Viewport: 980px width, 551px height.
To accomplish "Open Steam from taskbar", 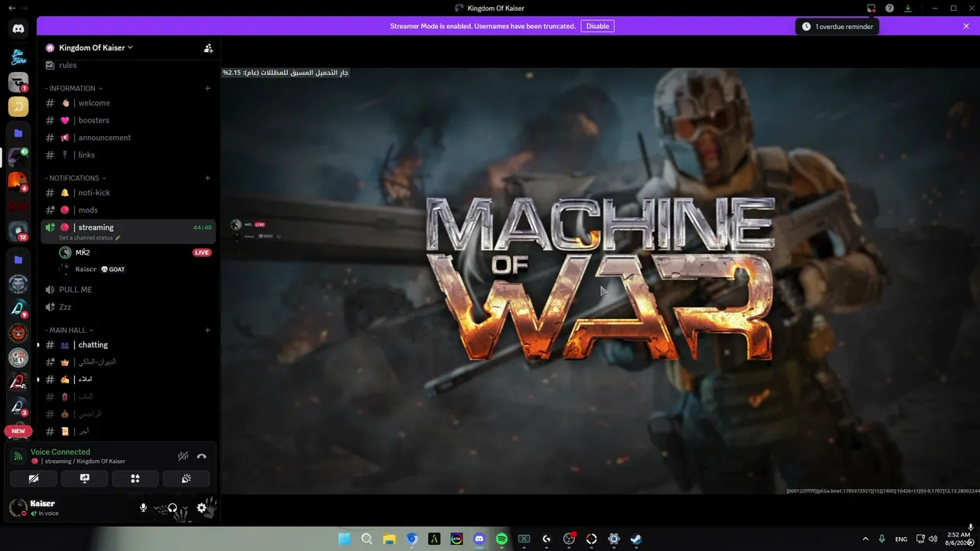I will point(636,539).
